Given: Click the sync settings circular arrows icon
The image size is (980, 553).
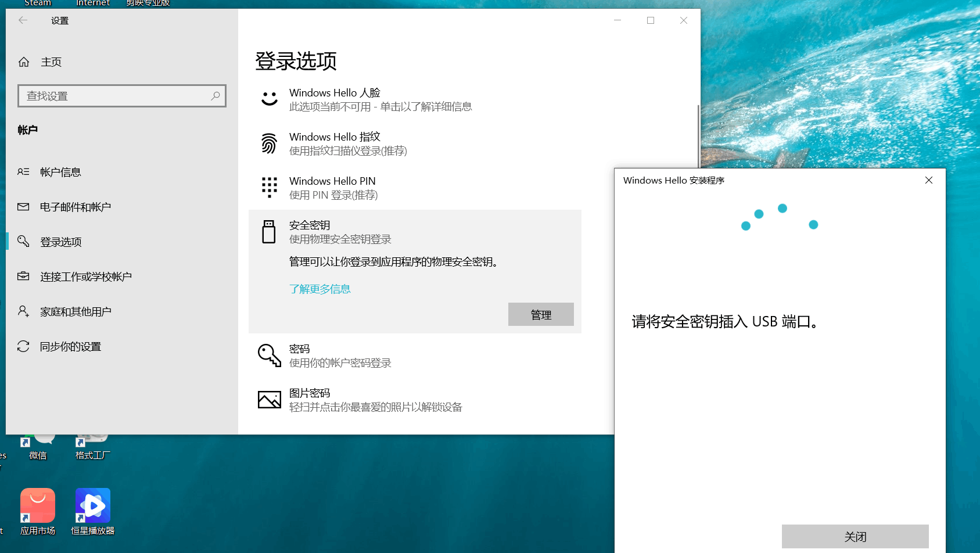Looking at the screenshot, I should [x=23, y=346].
